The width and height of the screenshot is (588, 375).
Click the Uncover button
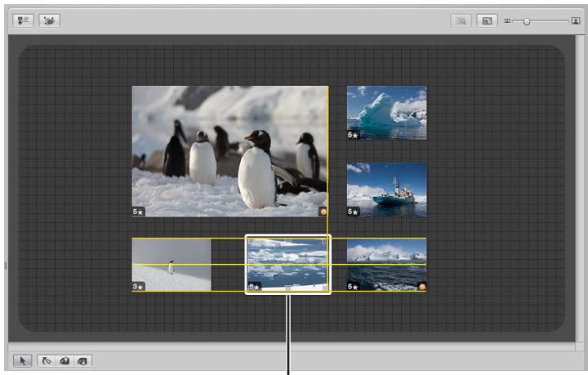coord(49,20)
